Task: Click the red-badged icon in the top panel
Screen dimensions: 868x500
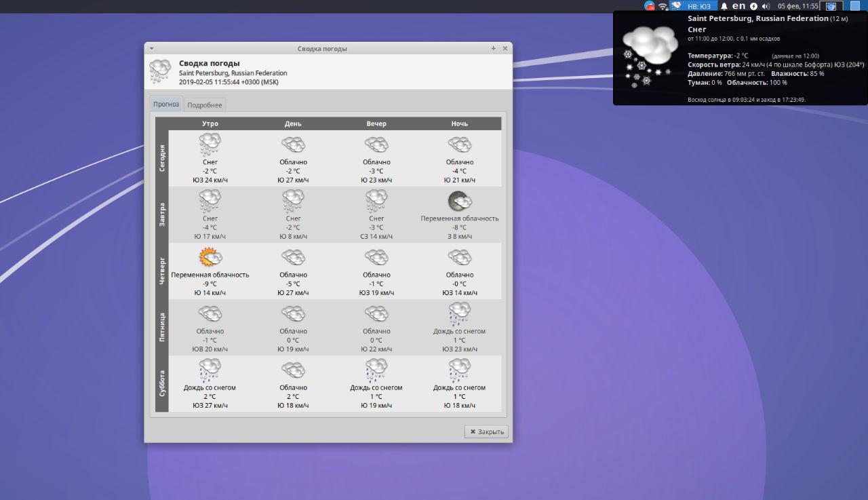Action: click(x=649, y=6)
